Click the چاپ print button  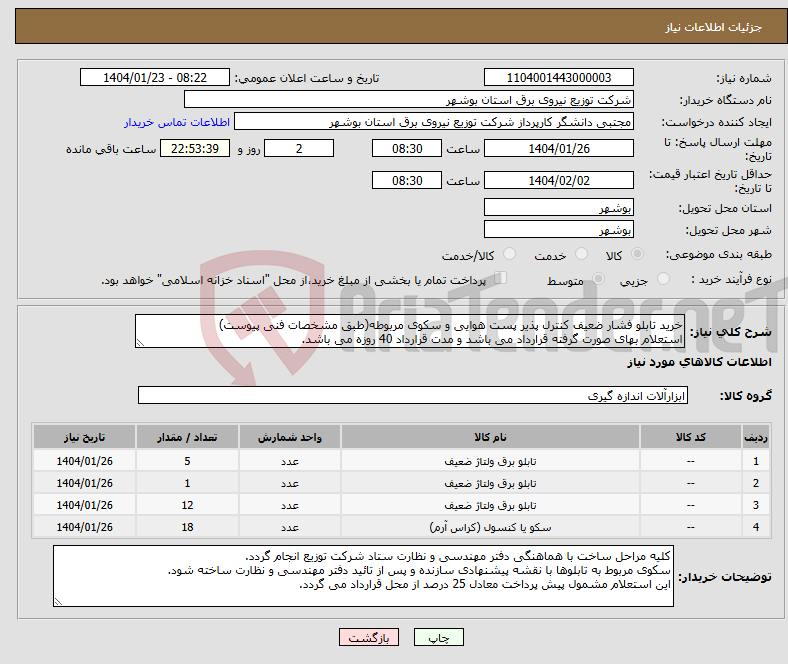pos(439,637)
